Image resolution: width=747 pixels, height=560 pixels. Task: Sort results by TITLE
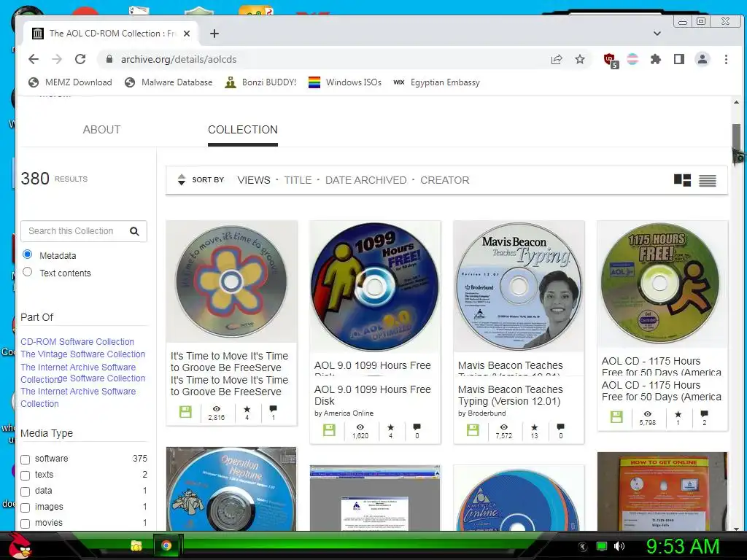pyautogui.click(x=298, y=180)
